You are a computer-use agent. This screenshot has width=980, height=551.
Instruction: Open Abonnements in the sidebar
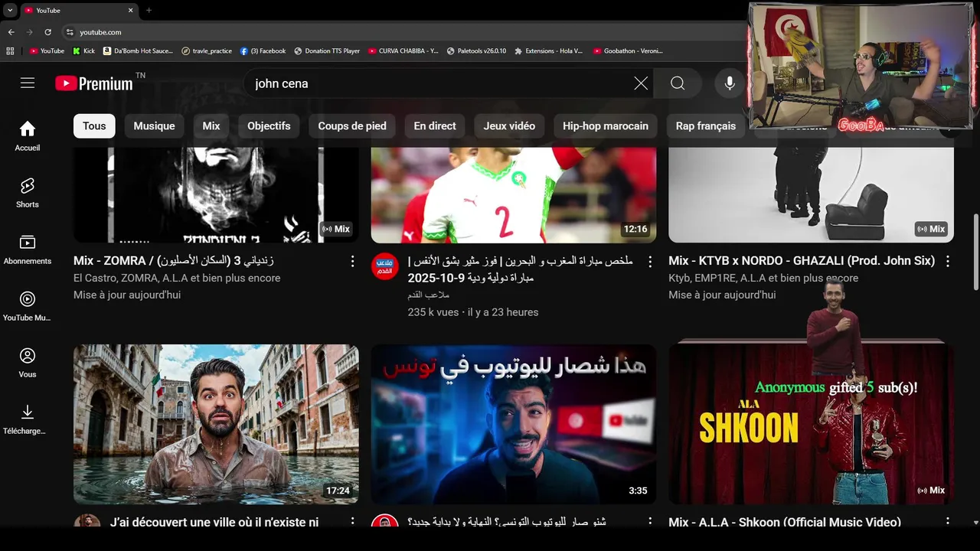pyautogui.click(x=28, y=249)
